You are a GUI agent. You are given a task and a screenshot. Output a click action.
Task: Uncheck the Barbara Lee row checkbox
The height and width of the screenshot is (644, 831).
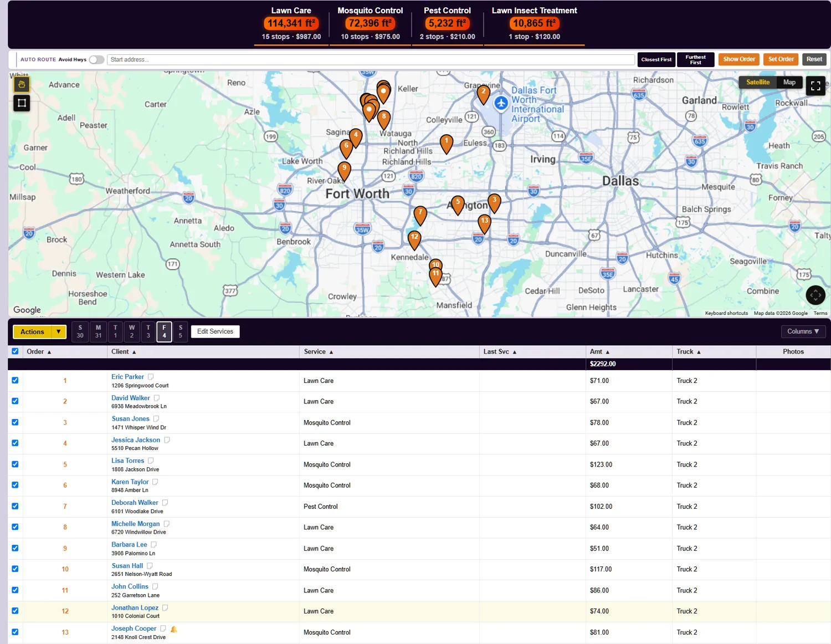[15, 548]
